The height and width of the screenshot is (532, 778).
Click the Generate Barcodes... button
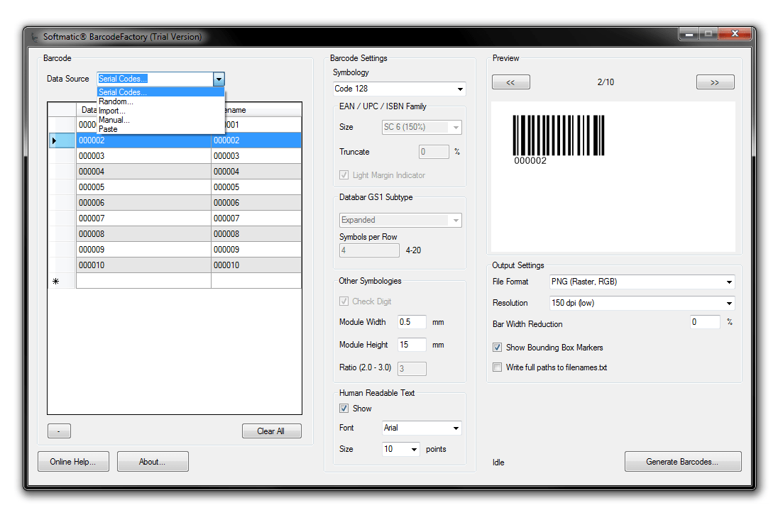[x=683, y=462]
